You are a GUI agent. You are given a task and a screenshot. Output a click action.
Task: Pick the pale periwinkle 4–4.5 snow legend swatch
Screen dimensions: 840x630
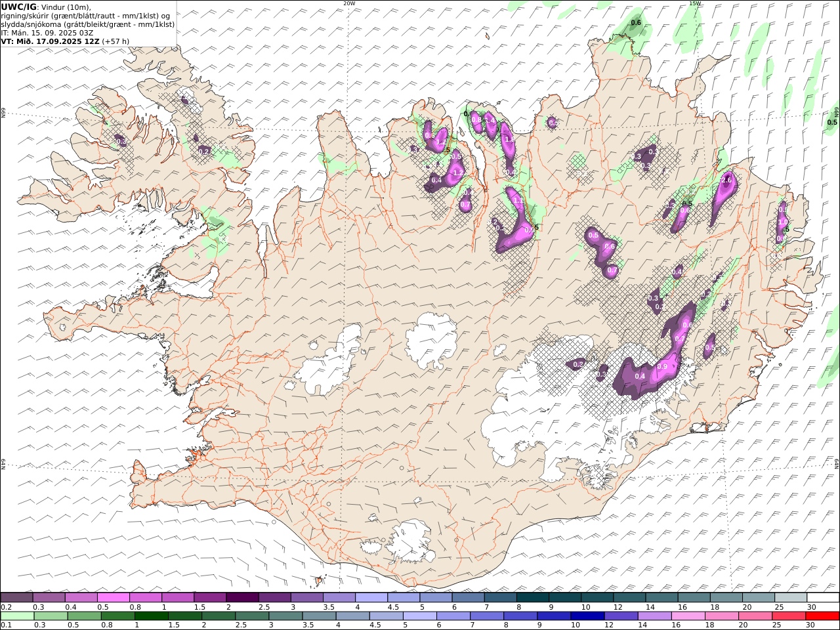[x=371, y=598]
